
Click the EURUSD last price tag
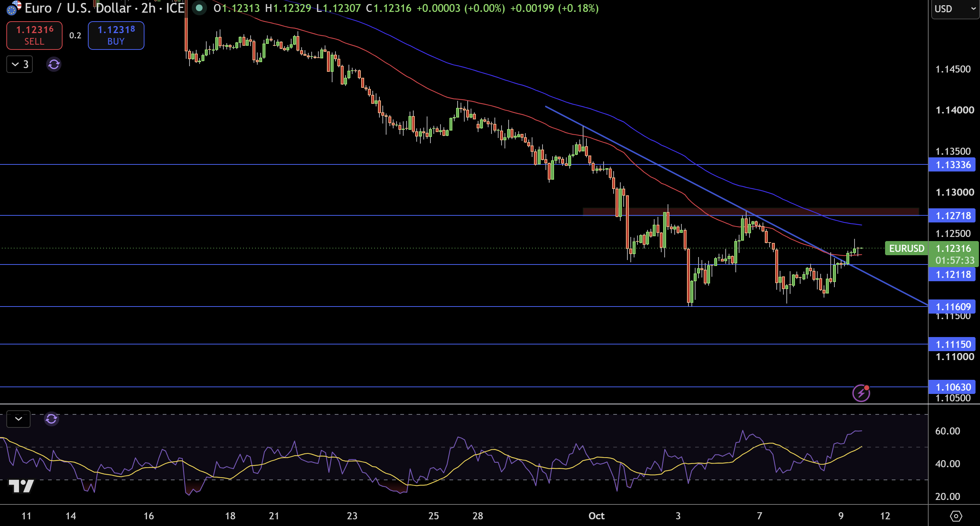coord(907,248)
